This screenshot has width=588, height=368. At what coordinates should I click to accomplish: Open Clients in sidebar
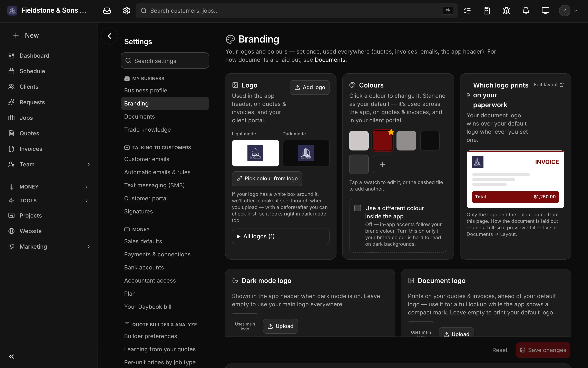[49, 87]
